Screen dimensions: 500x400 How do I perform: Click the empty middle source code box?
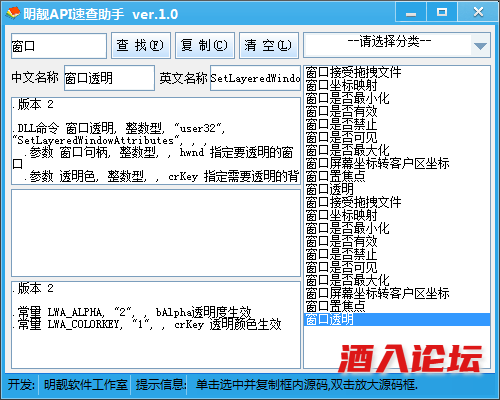point(156,233)
